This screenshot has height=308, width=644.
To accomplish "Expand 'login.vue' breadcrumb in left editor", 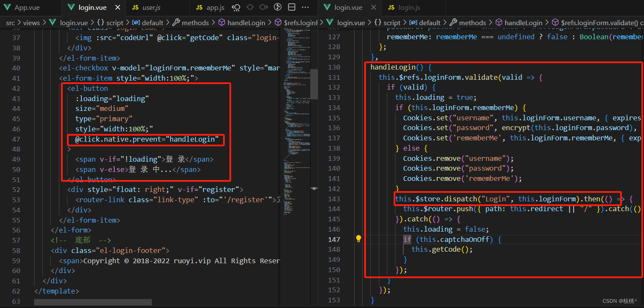I will [x=74, y=23].
